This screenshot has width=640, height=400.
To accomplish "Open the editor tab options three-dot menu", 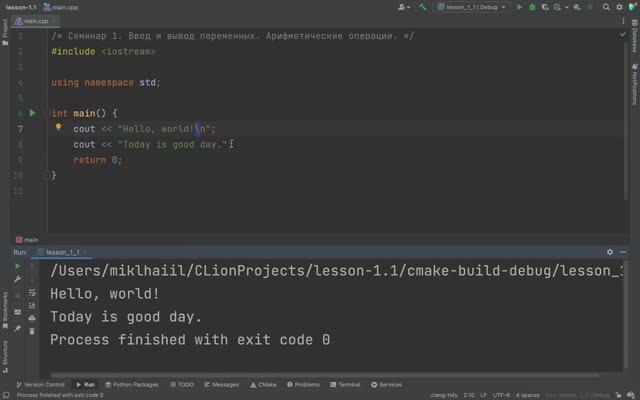I will pos(623,21).
